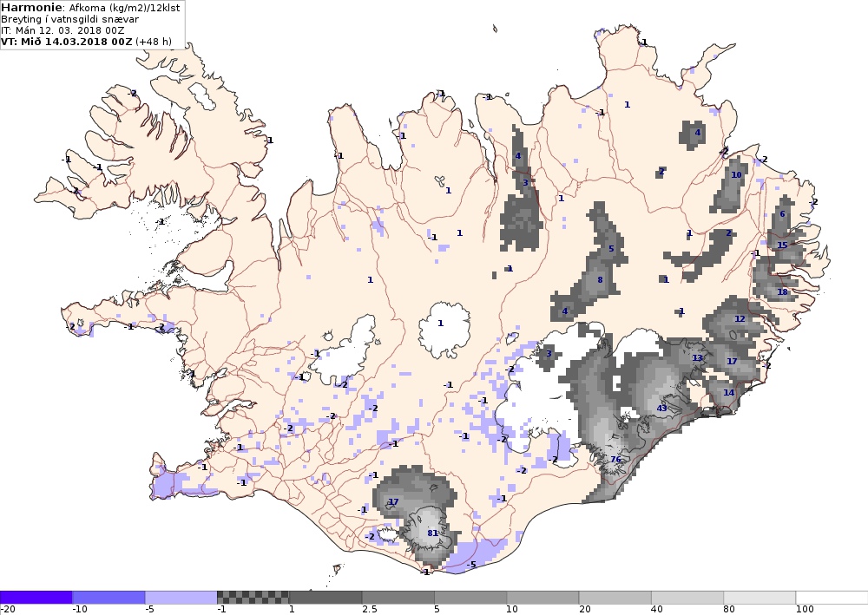Click the legend tick label 40

pyautogui.click(x=658, y=610)
